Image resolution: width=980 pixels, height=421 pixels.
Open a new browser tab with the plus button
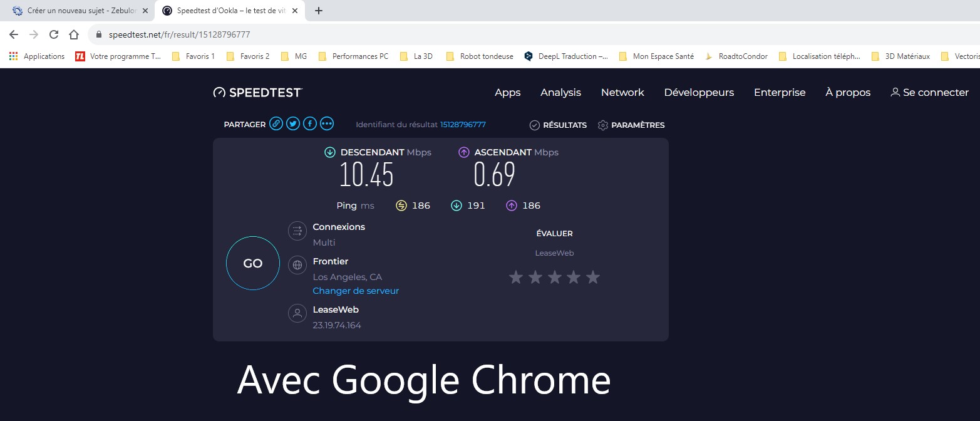coord(318,11)
